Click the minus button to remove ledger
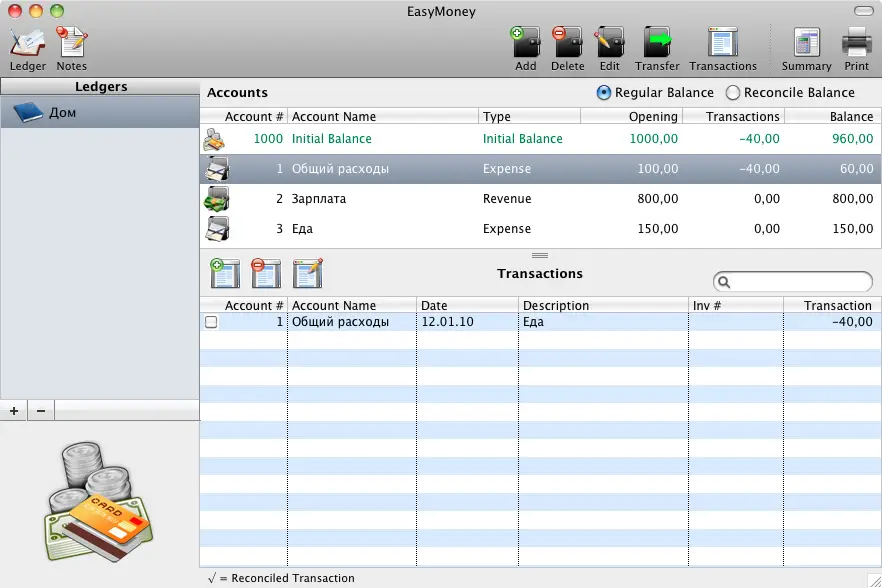Screen dimensions: 882x588 [x=40, y=411]
